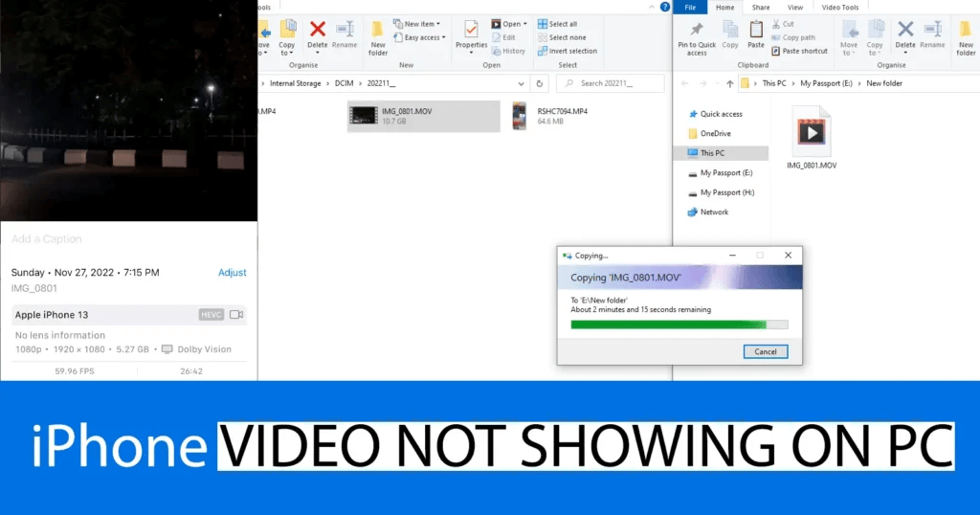Click Select all in left Explorer
The height and width of the screenshot is (515, 980).
pyautogui.click(x=557, y=24)
